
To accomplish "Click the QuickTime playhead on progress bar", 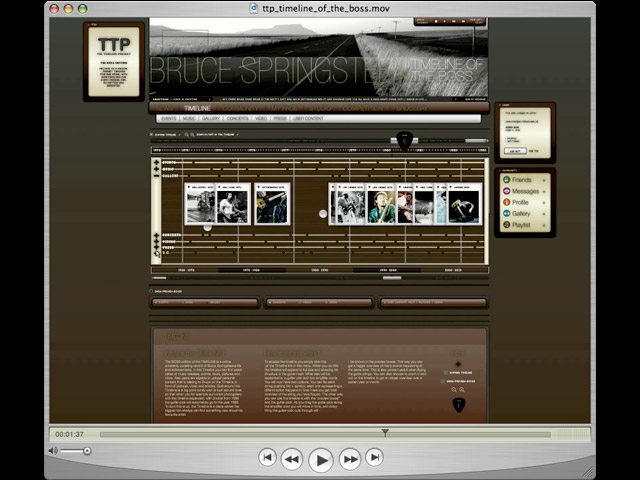I will (x=385, y=433).
